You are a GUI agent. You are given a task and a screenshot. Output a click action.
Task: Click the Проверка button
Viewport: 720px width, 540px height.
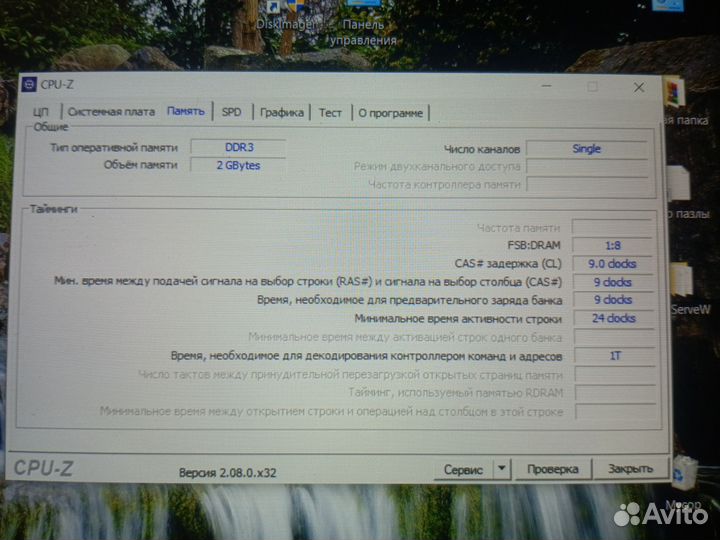(x=553, y=469)
